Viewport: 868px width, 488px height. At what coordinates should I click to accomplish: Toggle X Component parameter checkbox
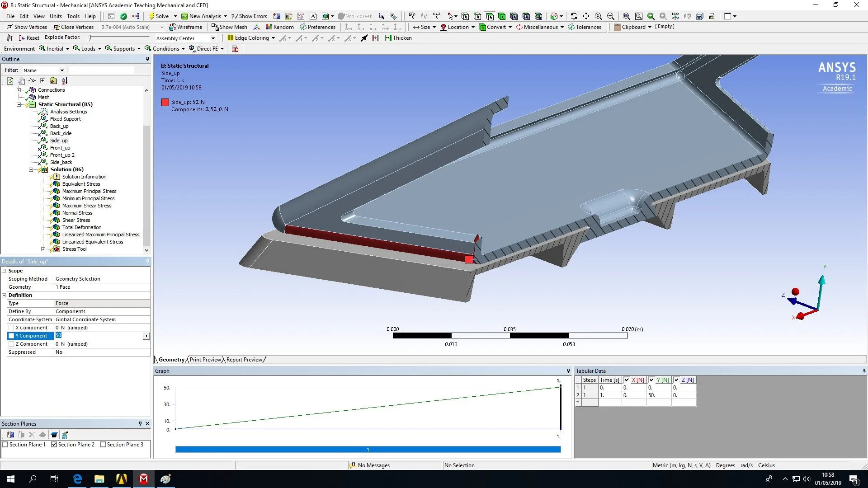coord(11,328)
